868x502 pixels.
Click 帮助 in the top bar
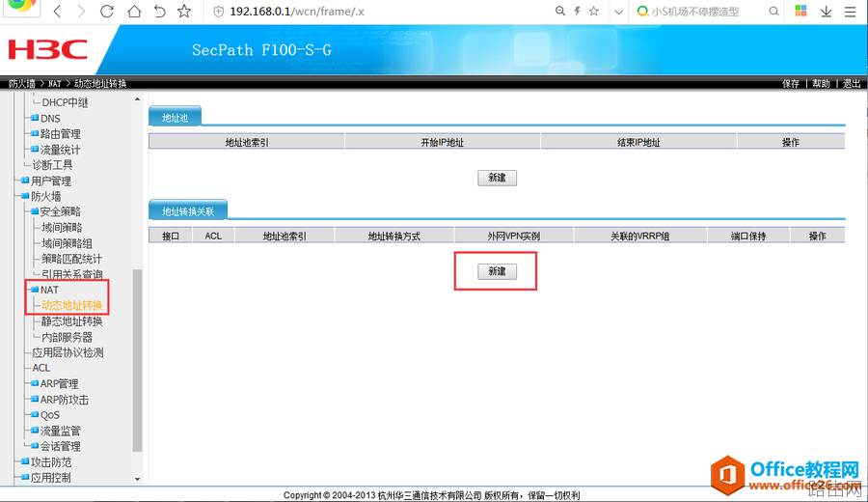pos(821,84)
